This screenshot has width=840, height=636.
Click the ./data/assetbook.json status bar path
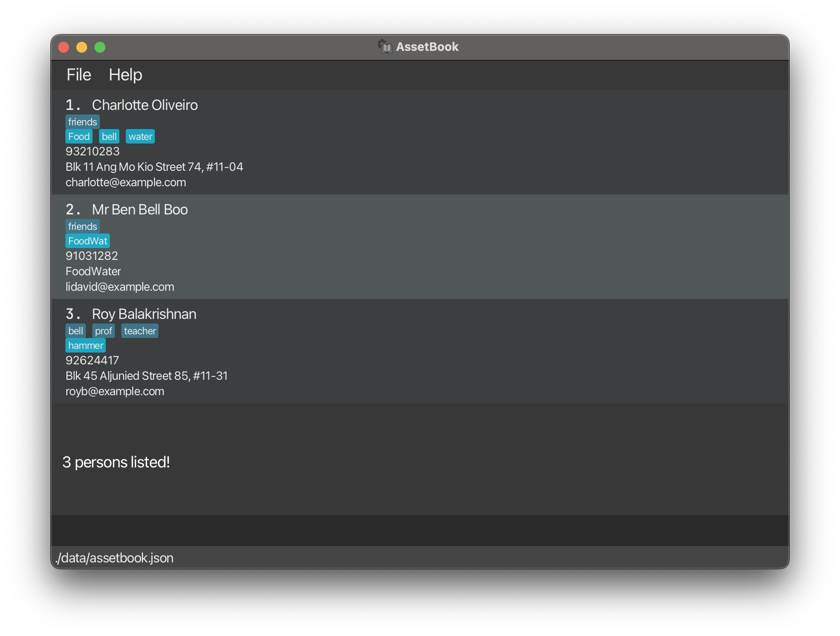(114, 558)
